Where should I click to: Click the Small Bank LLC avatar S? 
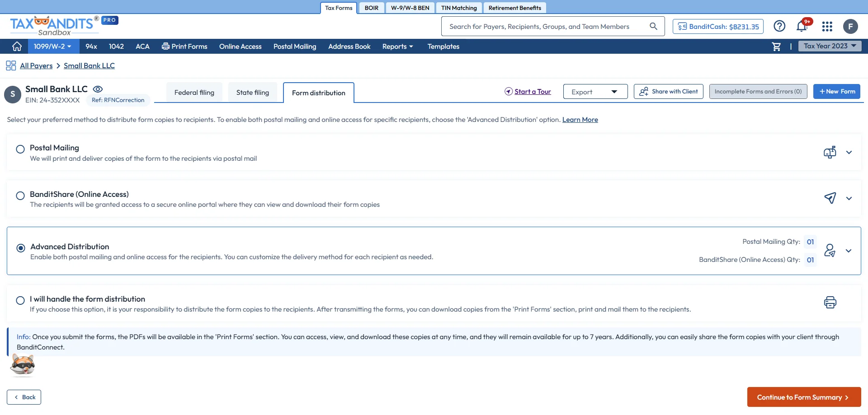13,94
